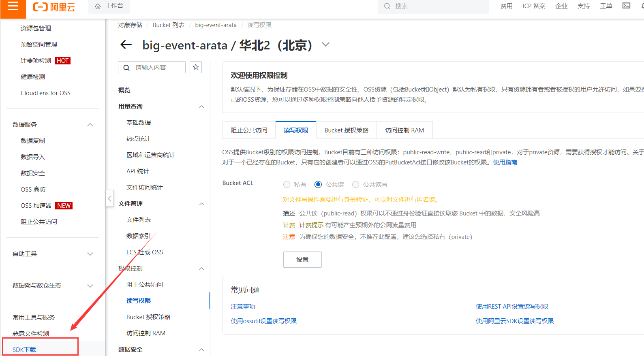Open the bucket region dropdown chevron

point(325,45)
